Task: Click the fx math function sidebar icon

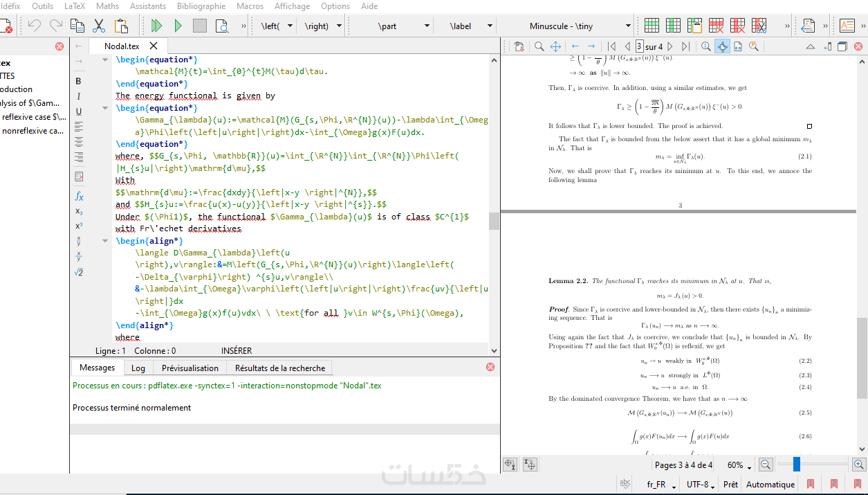Action: [x=79, y=196]
